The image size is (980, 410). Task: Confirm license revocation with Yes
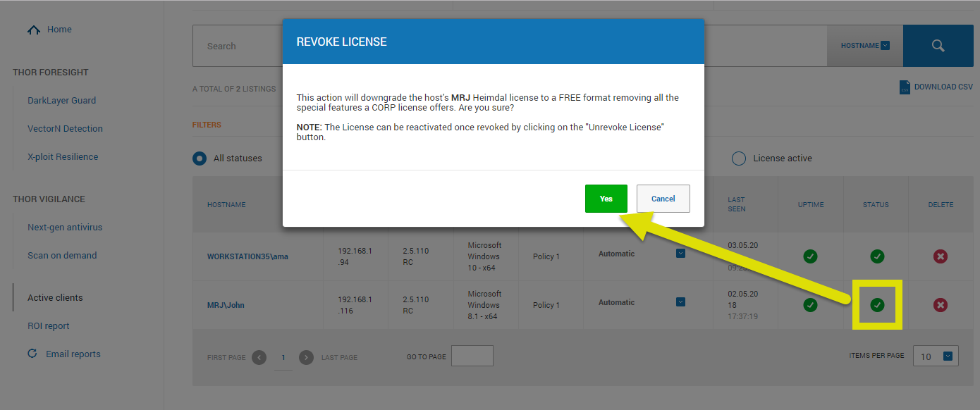pos(606,199)
